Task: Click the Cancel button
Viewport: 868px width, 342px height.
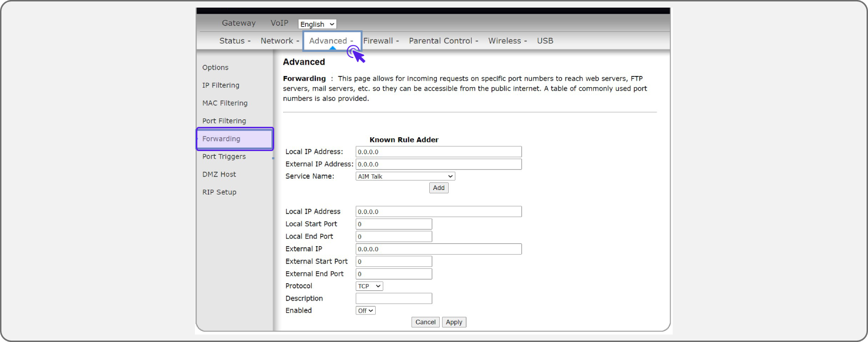Action: [x=425, y=322]
